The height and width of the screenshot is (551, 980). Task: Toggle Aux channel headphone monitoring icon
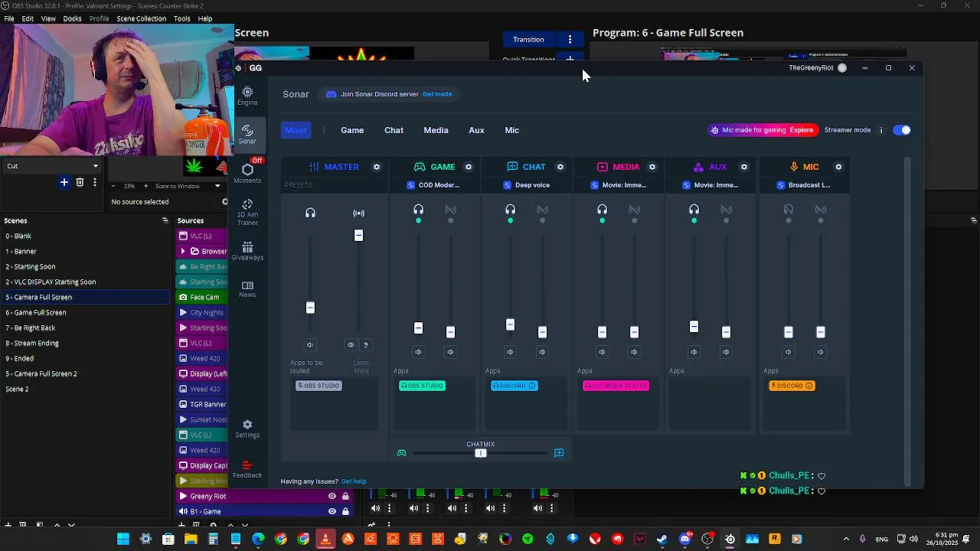pyautogui.click(x=694, y=209)
